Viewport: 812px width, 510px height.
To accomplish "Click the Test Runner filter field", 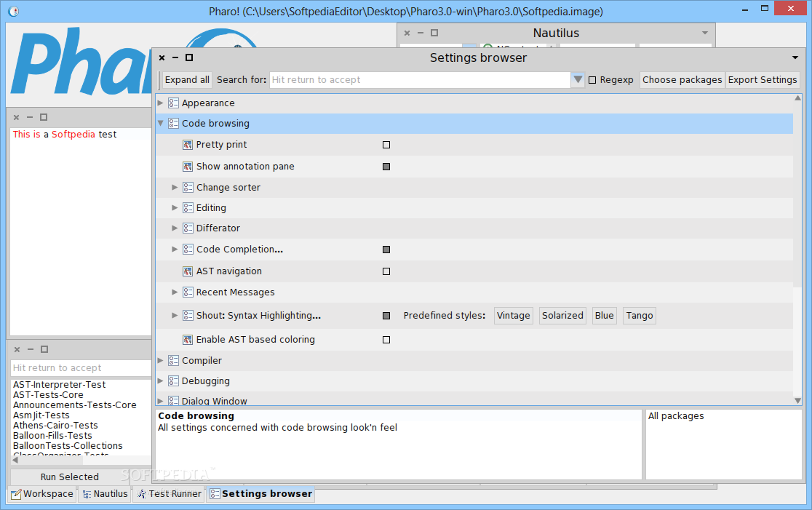I will (81, 368).
